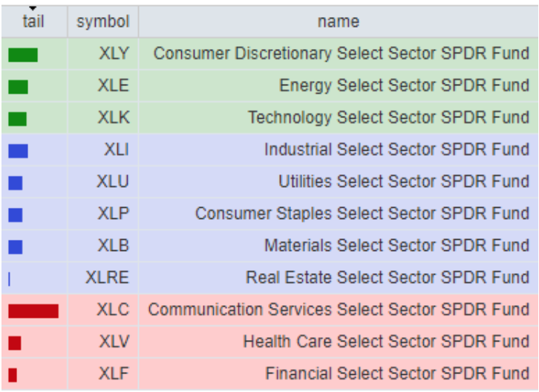Click the red tail bar for XLC
Screen dimensions: 539x392
tap(33, 310)
